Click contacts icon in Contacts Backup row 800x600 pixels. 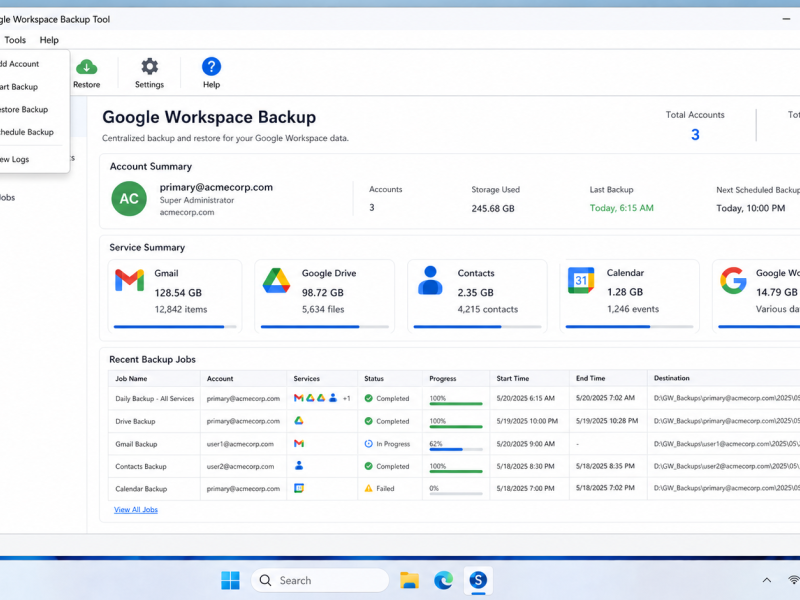tap(299, 465)
